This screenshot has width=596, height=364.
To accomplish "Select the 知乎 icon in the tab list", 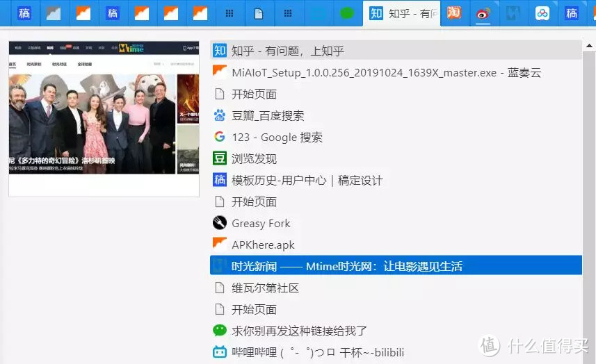I will pos(220,51).
